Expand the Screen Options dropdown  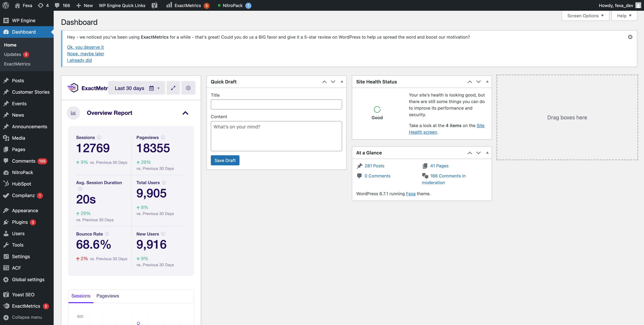585,16
